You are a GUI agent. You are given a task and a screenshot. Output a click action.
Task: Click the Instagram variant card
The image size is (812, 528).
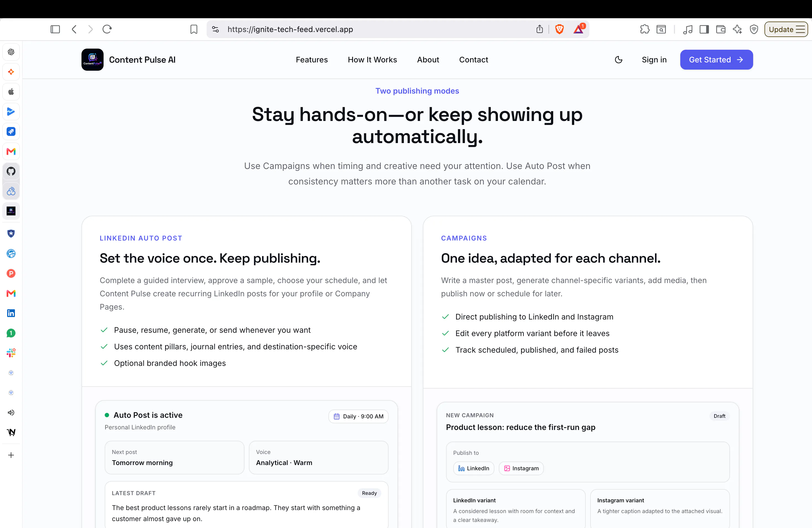pyautogui.click(x=660, y=508)
